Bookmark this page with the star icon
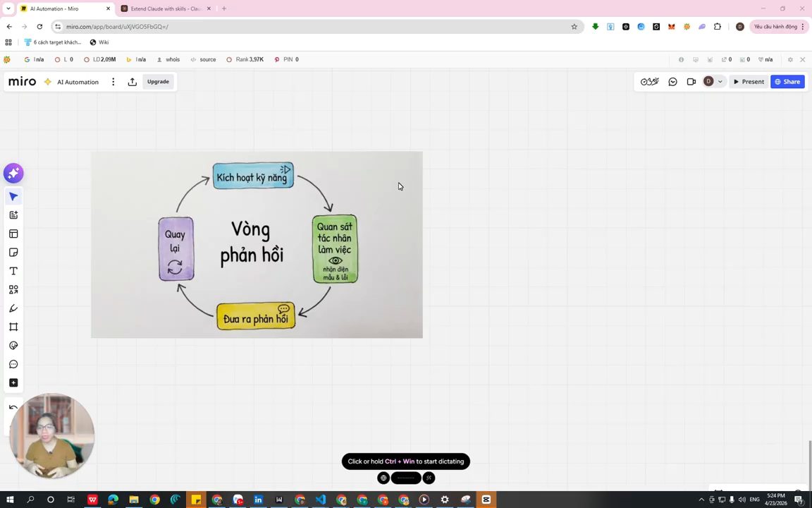This screenshot has height=508, width=812. tap(574, 26)
